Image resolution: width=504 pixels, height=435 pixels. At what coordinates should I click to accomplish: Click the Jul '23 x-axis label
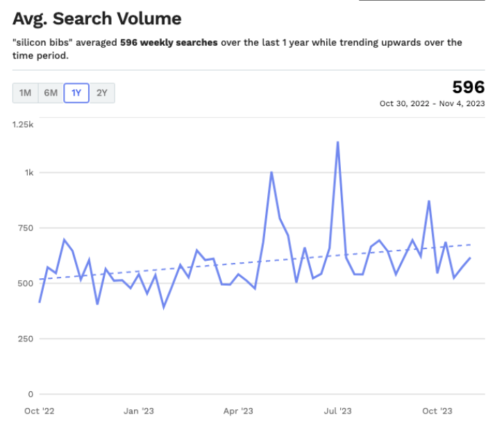tap(337, 411)
